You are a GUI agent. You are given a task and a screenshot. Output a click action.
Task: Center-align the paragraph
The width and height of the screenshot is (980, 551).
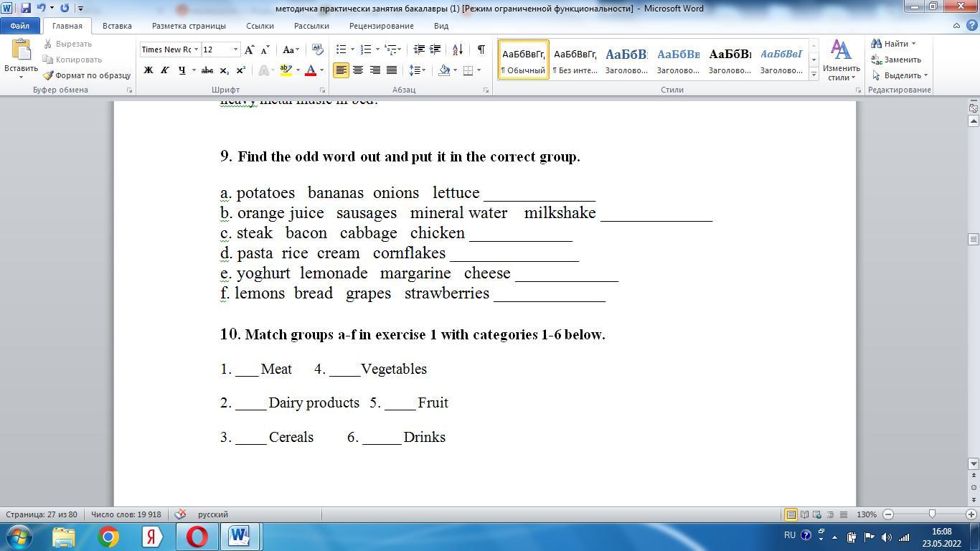click(x=358, y=70)
